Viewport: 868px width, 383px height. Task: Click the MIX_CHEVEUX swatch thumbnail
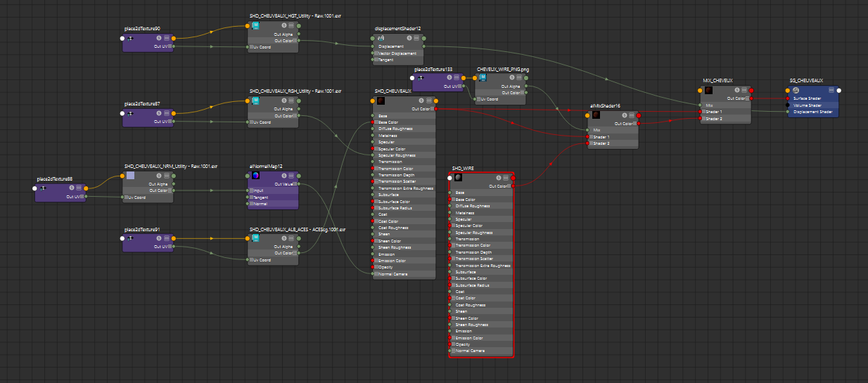pyautogui.click(x=709, y=90)
